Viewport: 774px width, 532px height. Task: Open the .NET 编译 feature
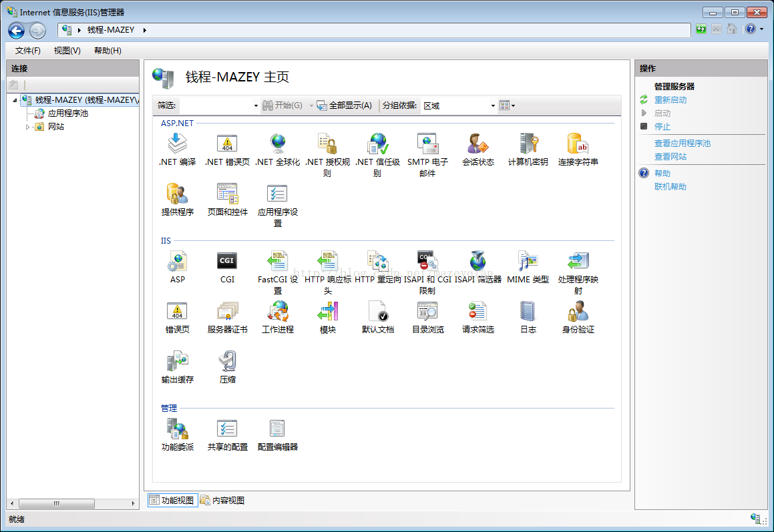(x=177, y=150)
